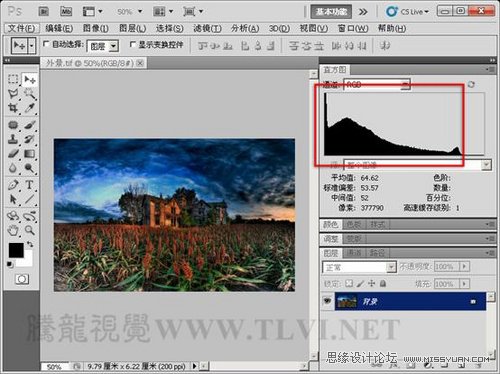
Task: Hide the Background layer visibility eye
Action: pos(327,301)
